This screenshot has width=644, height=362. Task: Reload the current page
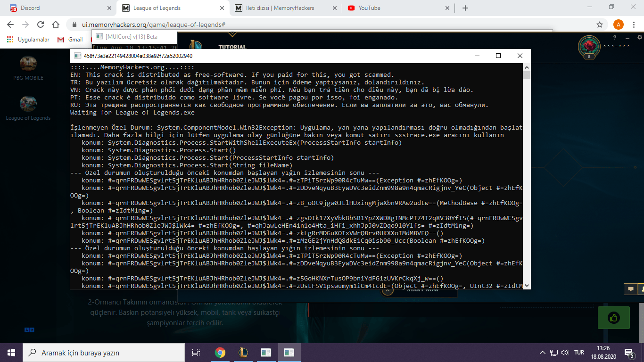tap(41, 25)
